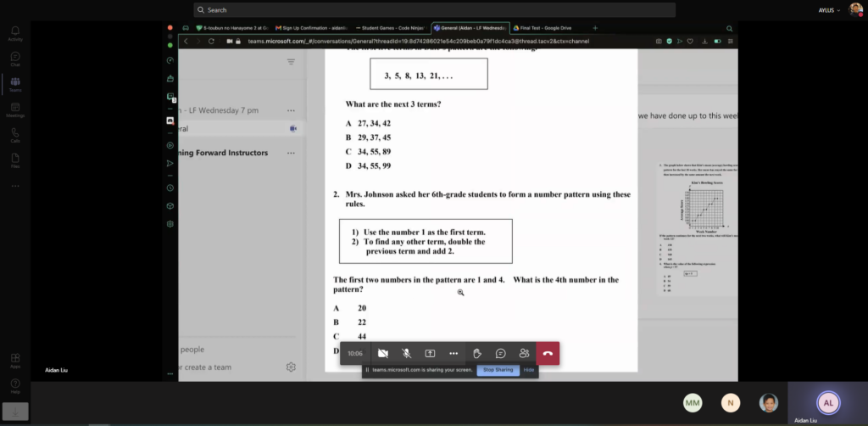The width and height of the screenshot is (868, 426).
Task: Select the Teams icon in left rail
Action: click(x=15, y=84)
